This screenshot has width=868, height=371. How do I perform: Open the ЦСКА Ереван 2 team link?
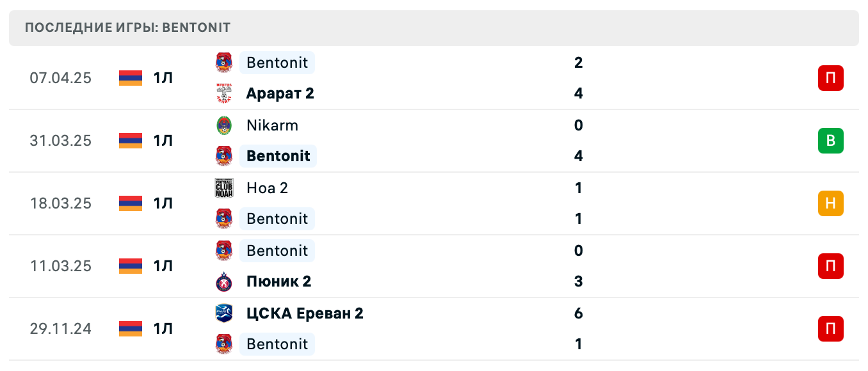coord(304,313)
